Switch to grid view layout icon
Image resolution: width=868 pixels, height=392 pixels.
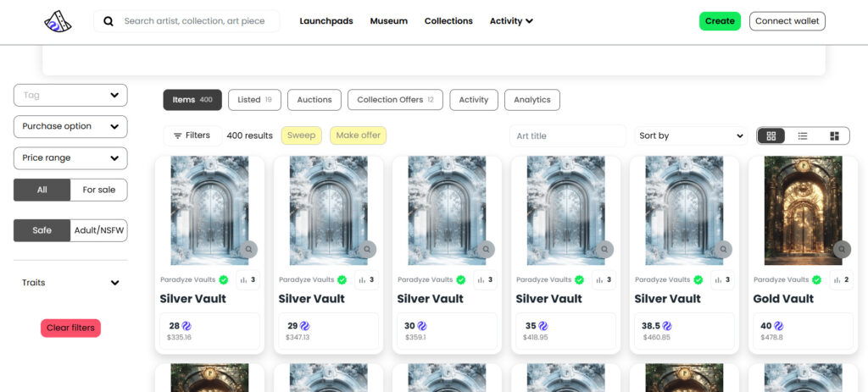pyautogui.click(x=771, y=135)
